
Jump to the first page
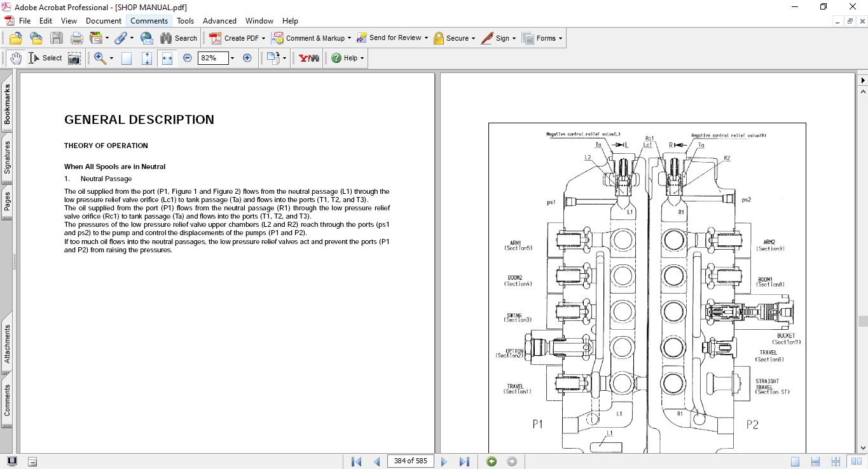click(356, 461)
